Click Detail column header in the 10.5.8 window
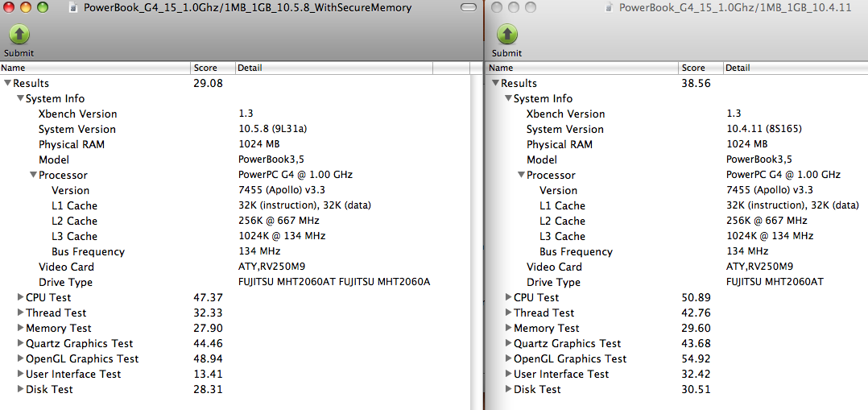Image resolution: width=868 pixels, height=410 pixels. (334, 68)
